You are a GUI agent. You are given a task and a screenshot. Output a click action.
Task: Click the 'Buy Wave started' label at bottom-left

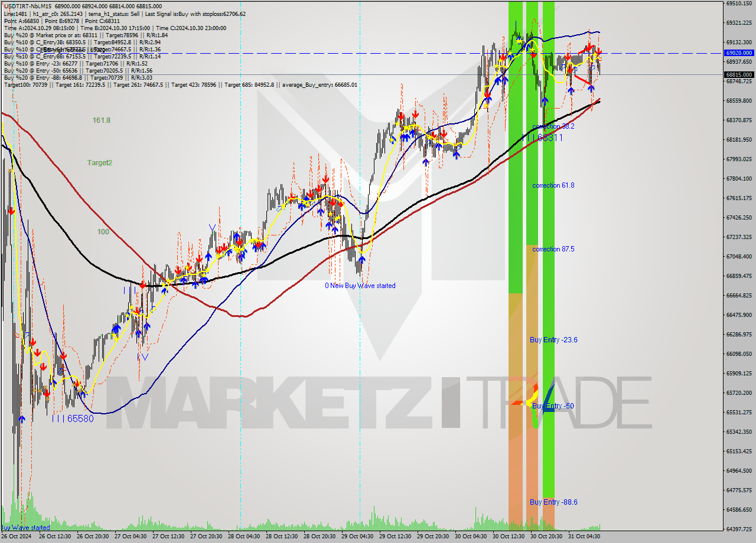(25, 528)
